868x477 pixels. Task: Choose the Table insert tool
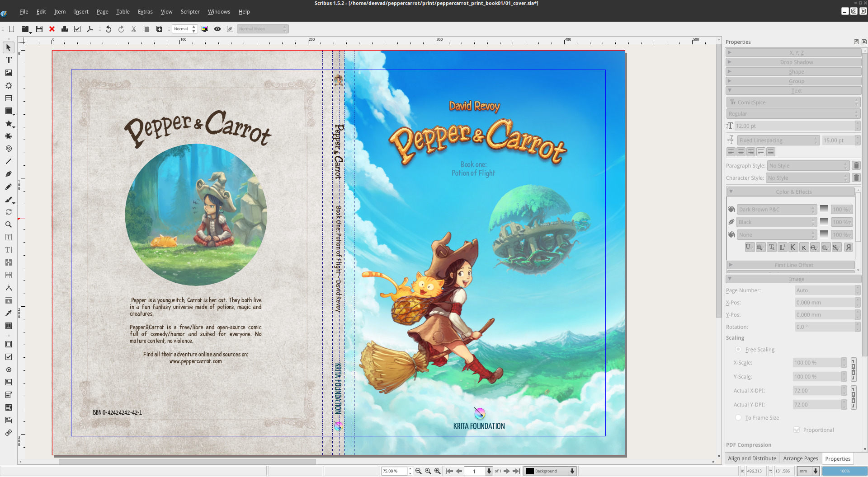[x=9, y=98]
